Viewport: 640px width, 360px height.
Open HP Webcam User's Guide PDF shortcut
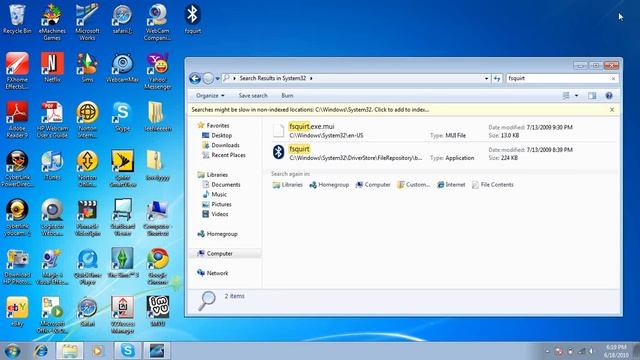click(x=52, y=120)
